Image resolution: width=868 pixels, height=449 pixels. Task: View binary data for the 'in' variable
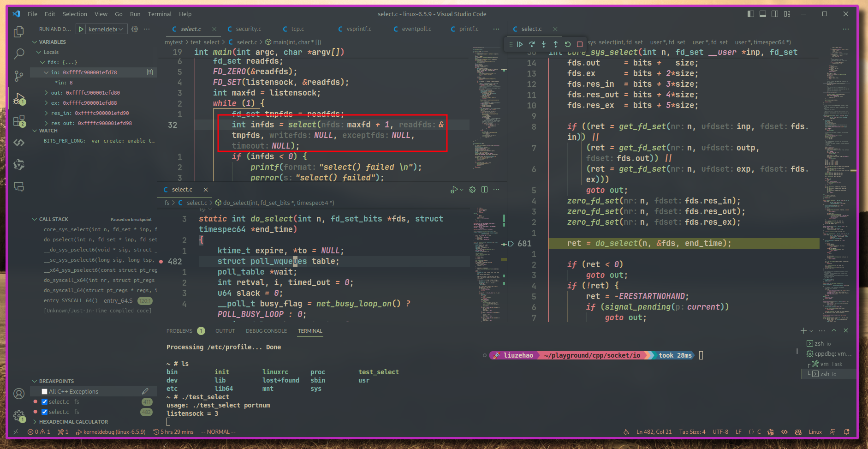coord(150,72)
